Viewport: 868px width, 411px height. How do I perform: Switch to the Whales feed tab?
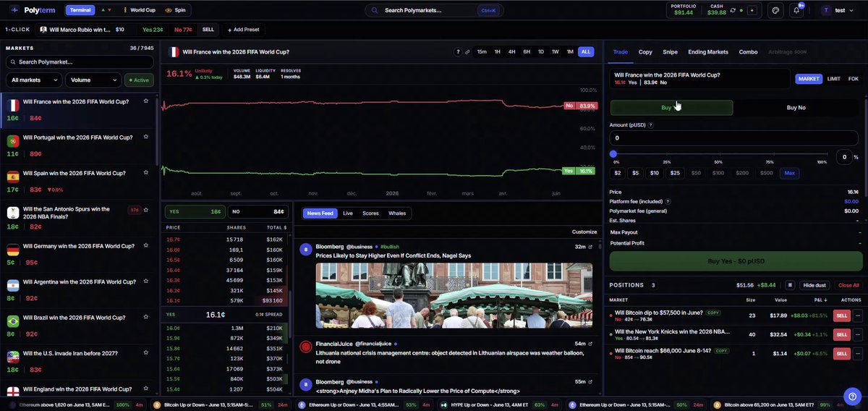coord(397,213)
